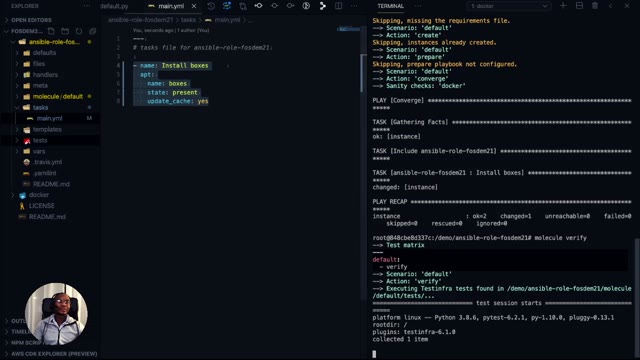
Task: Click the terminal input cursor at bottom
Action: (374, 354)
